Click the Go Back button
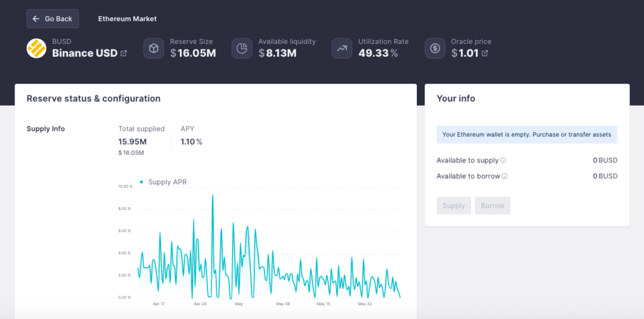The width and height of the screenshot is (644, 319). point(53,19)
